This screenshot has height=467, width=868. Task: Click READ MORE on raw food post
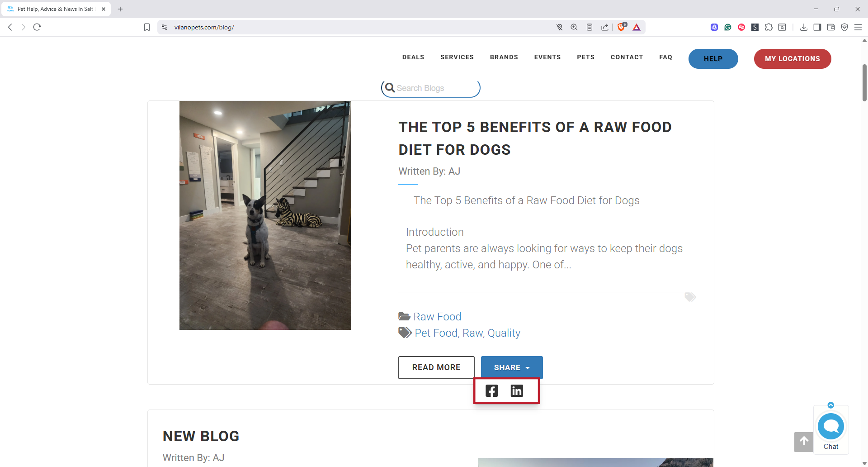coord(436,367)
